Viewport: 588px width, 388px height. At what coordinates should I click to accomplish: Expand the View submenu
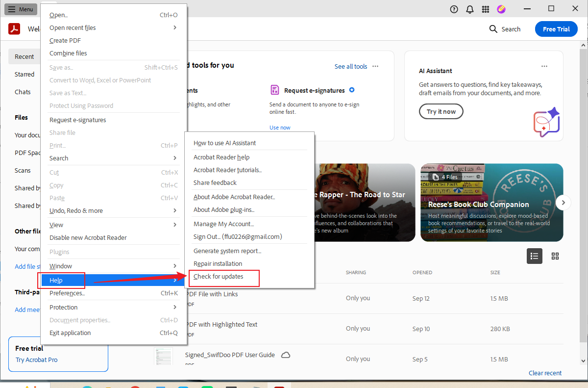pos(56,225)
